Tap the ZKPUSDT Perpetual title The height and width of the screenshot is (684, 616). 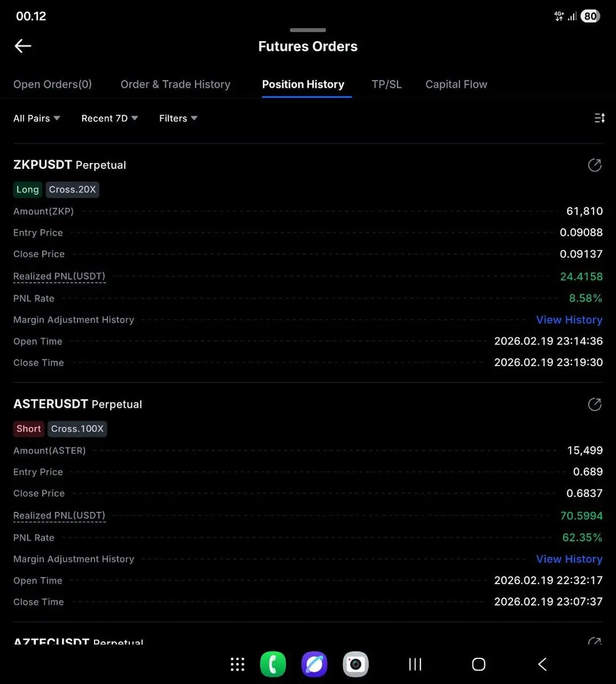pyautogui.click(x=70, y=165)
